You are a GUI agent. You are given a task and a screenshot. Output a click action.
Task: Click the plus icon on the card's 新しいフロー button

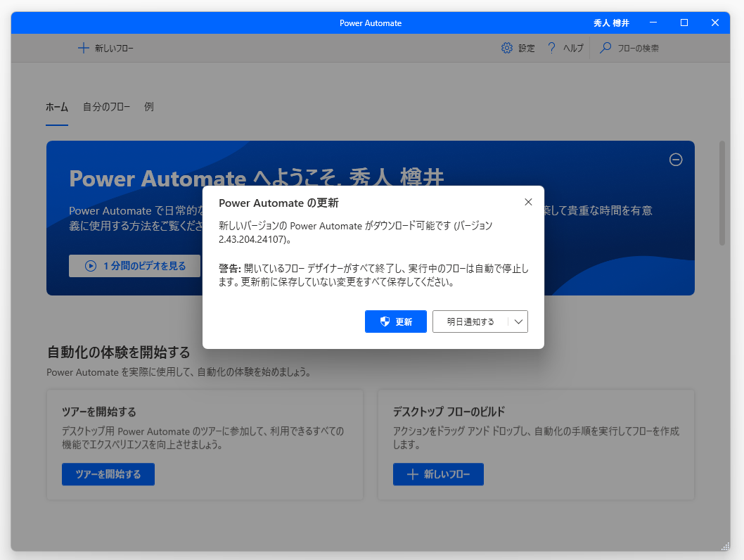click(412, 474)
